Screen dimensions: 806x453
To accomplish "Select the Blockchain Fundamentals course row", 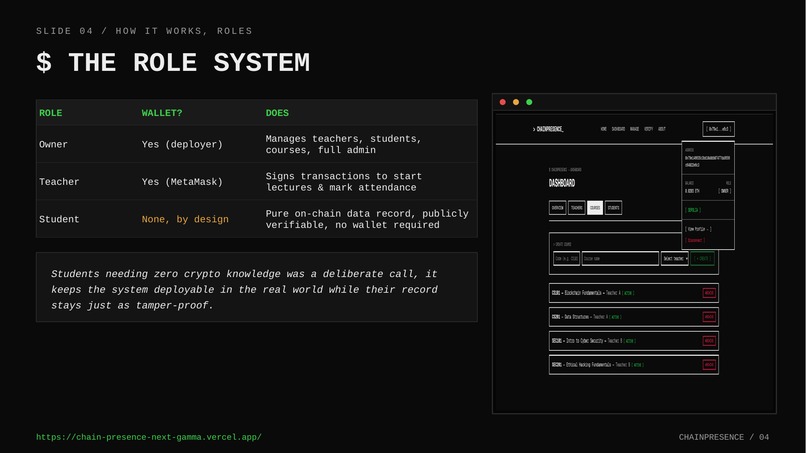I will pyautogui.click(x=633, y=293).
